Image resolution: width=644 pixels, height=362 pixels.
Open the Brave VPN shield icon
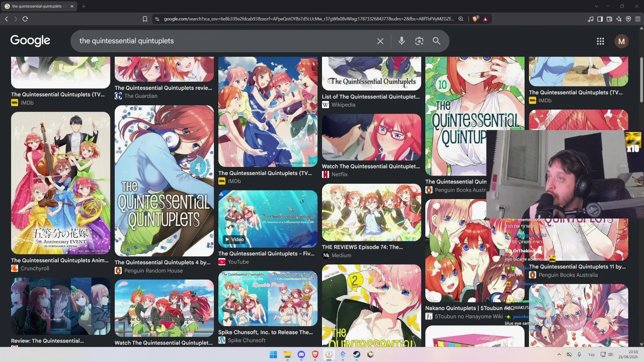pos(628,19)
